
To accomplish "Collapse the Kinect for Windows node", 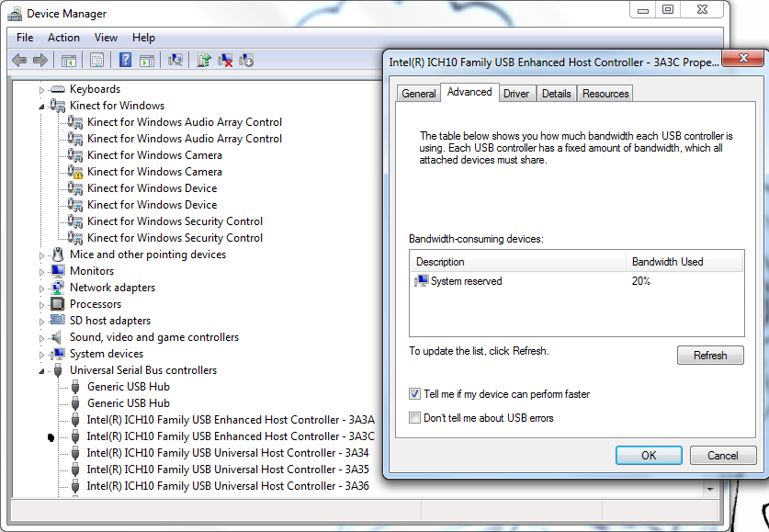I will click(x=41, y=107).
